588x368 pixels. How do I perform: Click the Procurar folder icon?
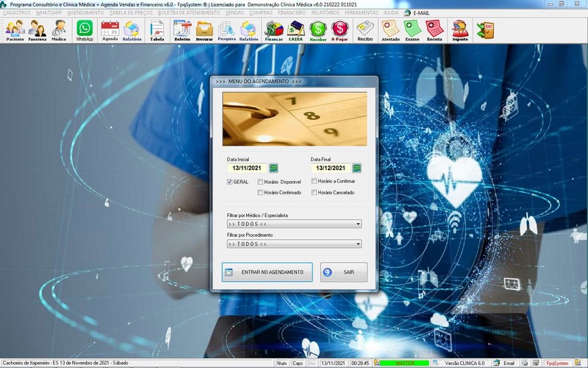point(204,30)
